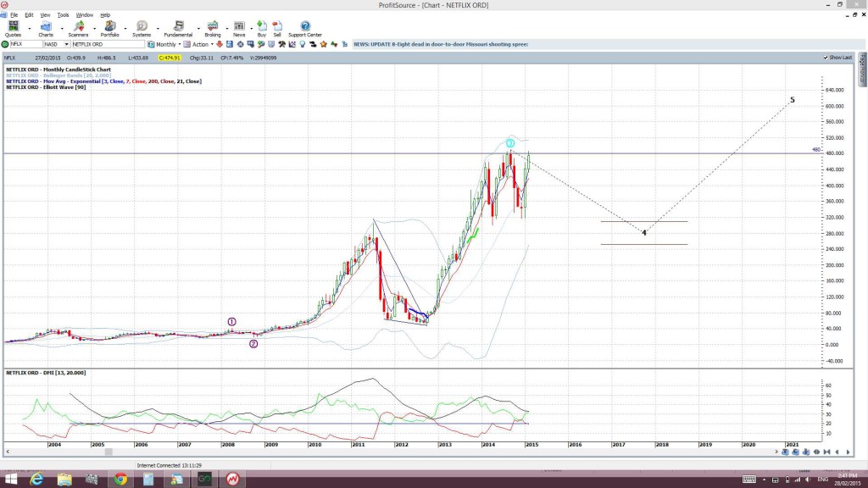The image size is (868, 488).
Task: Open the File menu
Action: [x=14, y=15]
